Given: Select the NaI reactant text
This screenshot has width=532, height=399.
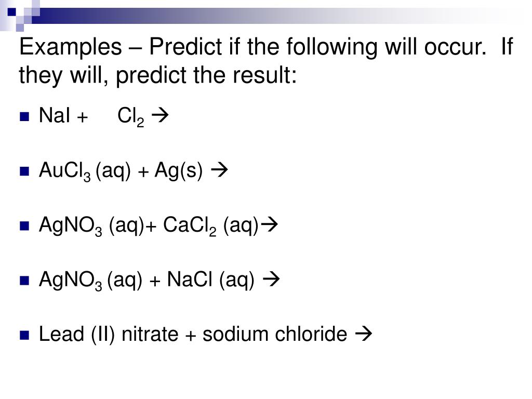Looking at the screenshot, I should coord(55,116).
